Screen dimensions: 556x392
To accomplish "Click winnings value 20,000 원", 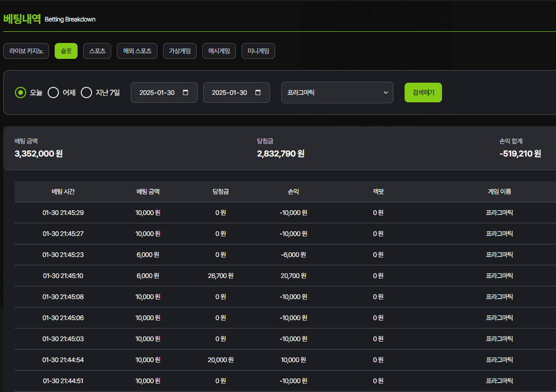I will click(221, 360).
